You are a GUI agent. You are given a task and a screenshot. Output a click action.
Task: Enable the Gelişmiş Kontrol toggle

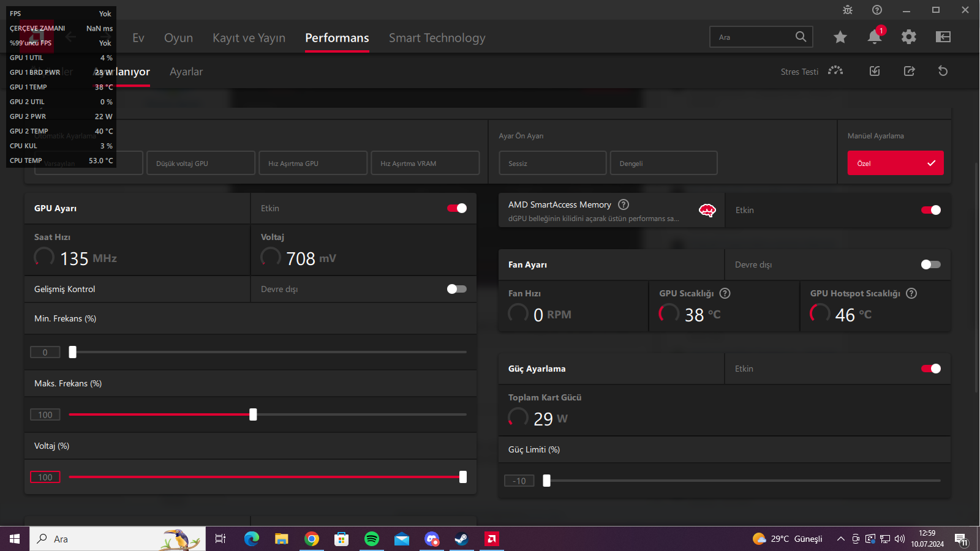click(457, 289)
